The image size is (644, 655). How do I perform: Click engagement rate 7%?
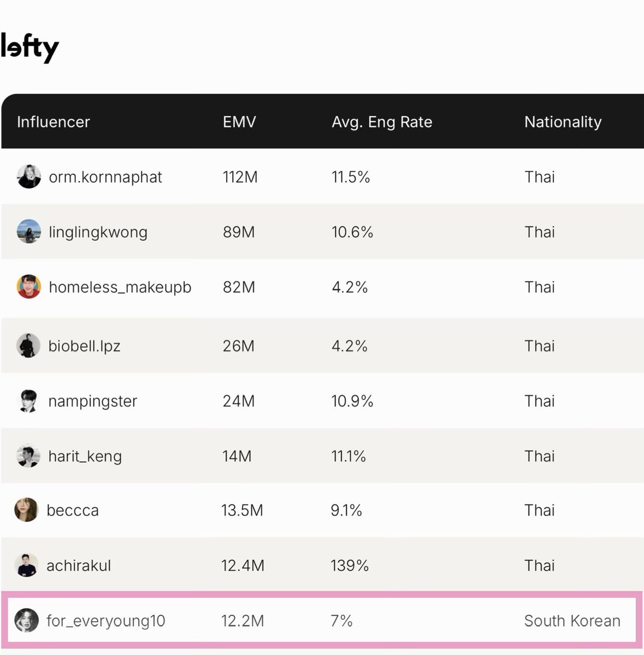(341, 621)
